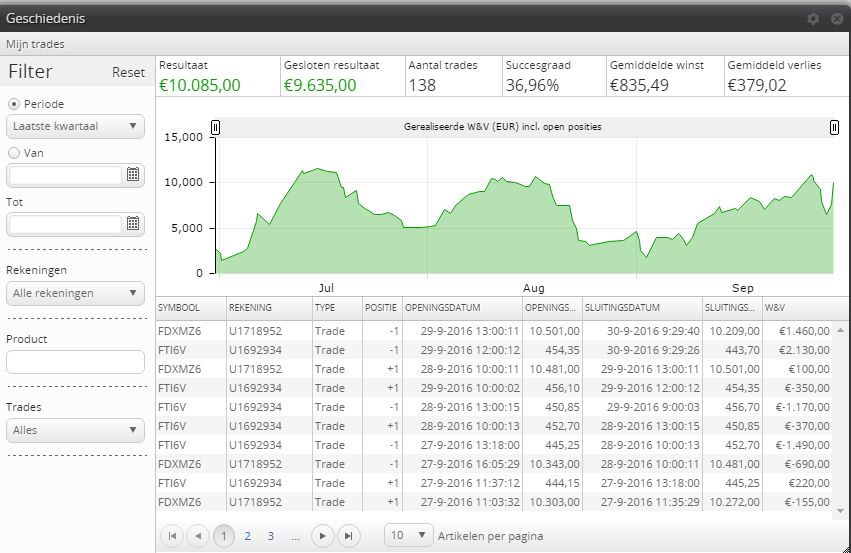Open the settings gear in title bar
The image size is (851, 553).
(x=813, y=19)
